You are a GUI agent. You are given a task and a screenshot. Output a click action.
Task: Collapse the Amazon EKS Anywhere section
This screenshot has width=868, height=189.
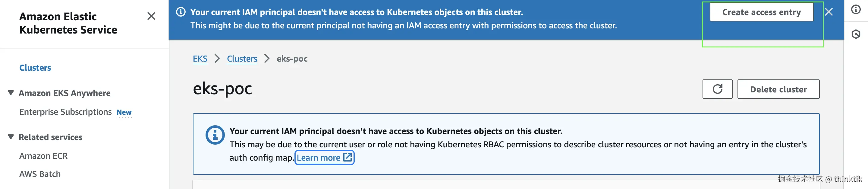pos(11,93)
